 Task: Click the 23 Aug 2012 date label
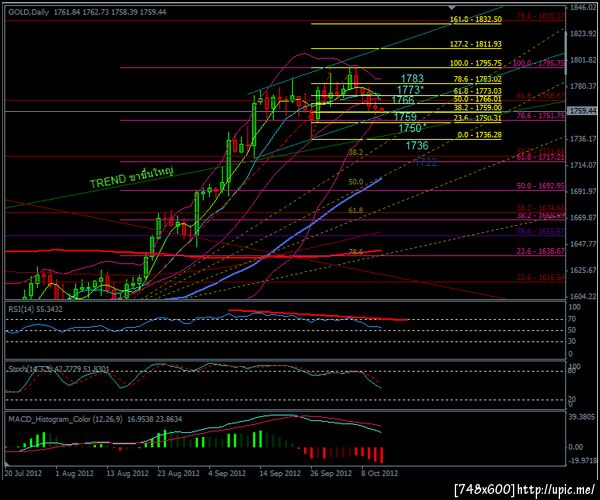pyautogui.click(x=179, y=473)
